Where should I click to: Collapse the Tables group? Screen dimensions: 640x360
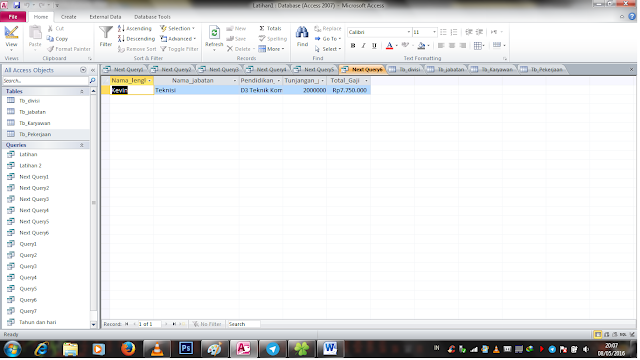pos(82,91)
